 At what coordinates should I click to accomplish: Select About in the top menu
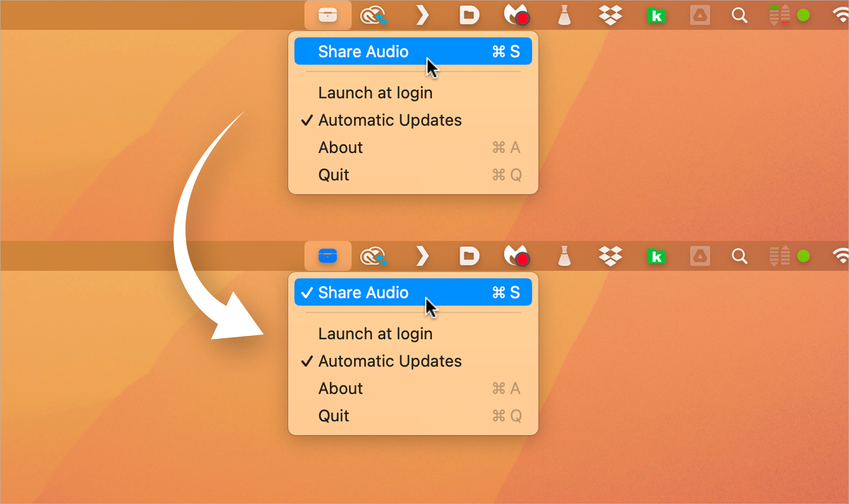pos(340,148)
